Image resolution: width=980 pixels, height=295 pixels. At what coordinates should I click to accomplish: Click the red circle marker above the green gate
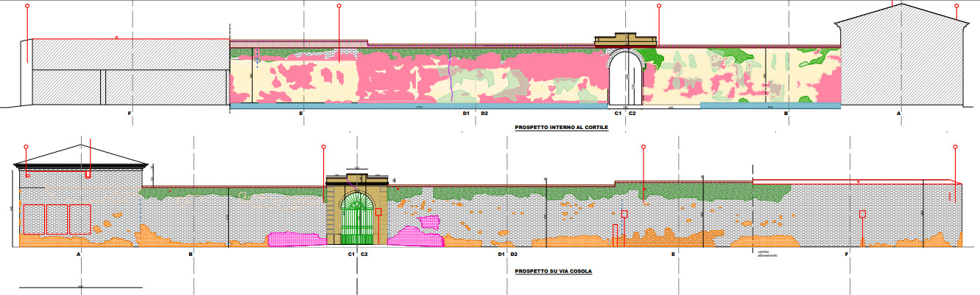pyautogui.click(x=323, y=148)
